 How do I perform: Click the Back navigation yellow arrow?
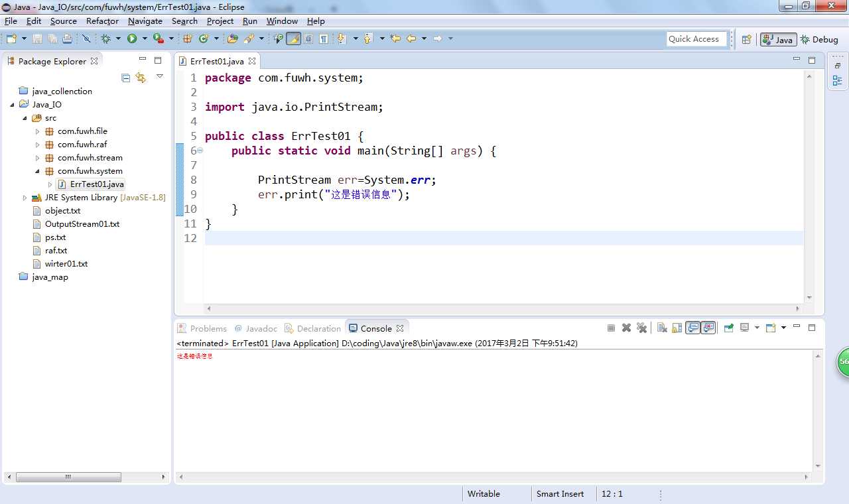tap(411, 38)
